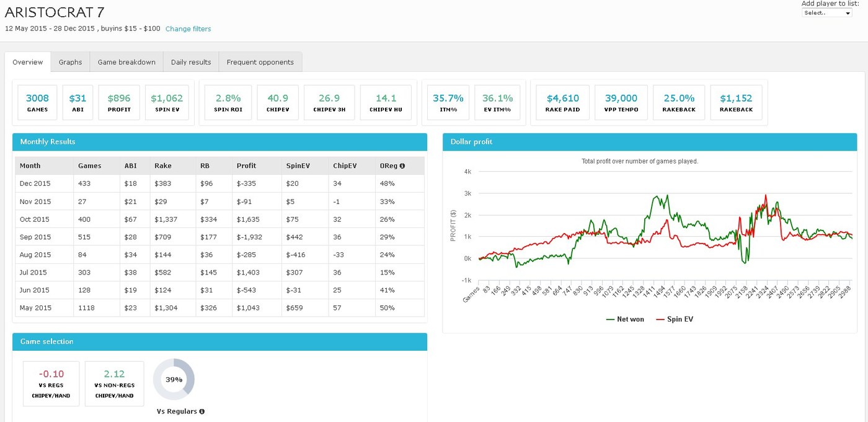Screen dimensions: 868x422
Task: Select the Daily results tab
Action: [191, 62]
